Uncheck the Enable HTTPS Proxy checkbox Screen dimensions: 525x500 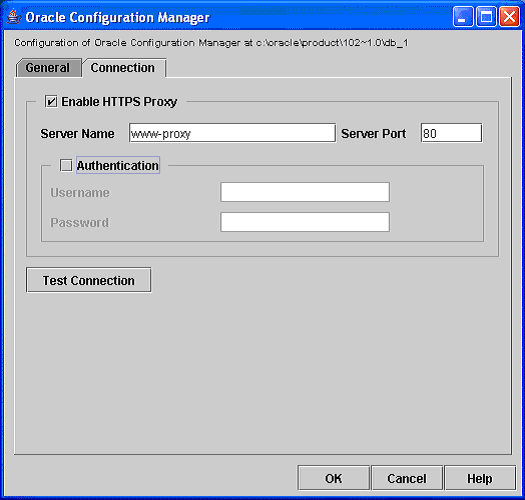tap(51, 101)
